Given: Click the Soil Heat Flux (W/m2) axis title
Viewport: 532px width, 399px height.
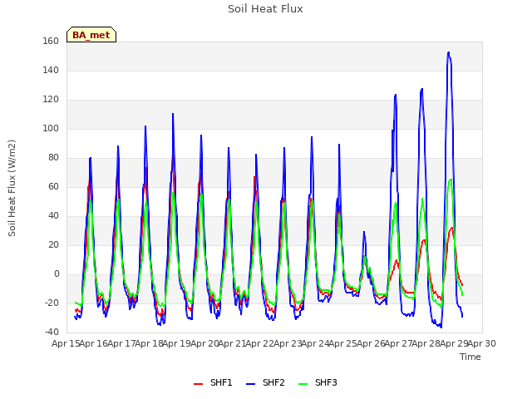Looking at the screenshot, I should pos(12,188).
